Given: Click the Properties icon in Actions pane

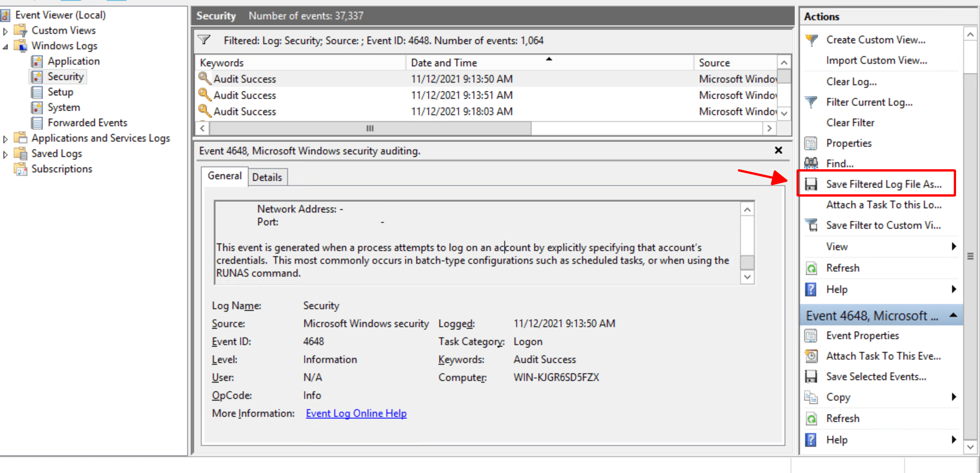Looking at the screenshot, I should tap(811, 143).
